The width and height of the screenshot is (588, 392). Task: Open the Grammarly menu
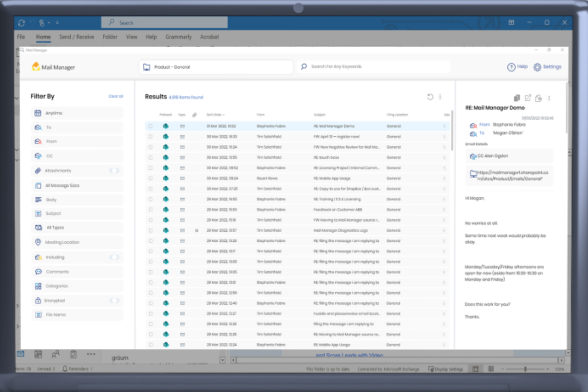tap(178, 37)
